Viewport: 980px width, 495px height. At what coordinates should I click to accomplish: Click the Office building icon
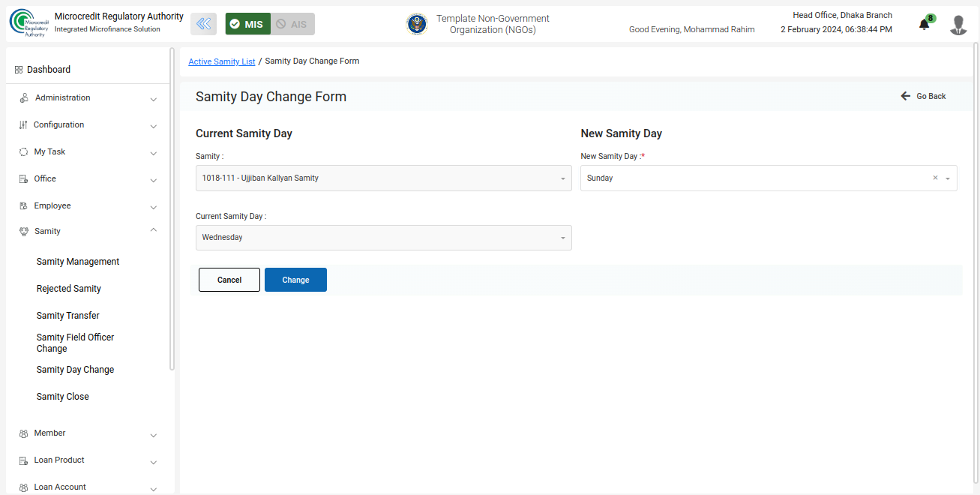click(x=23, y=179)
